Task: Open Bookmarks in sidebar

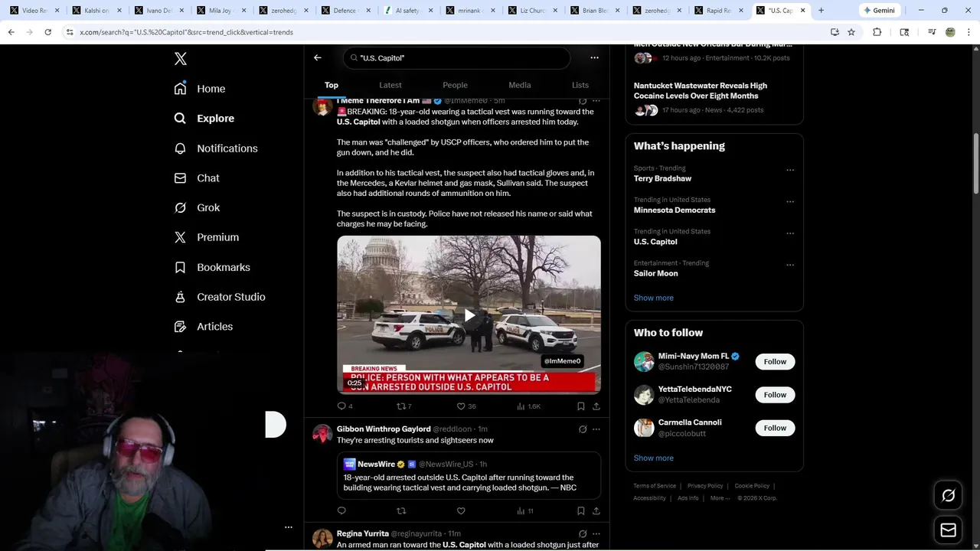Action: [x=212, y=267]
